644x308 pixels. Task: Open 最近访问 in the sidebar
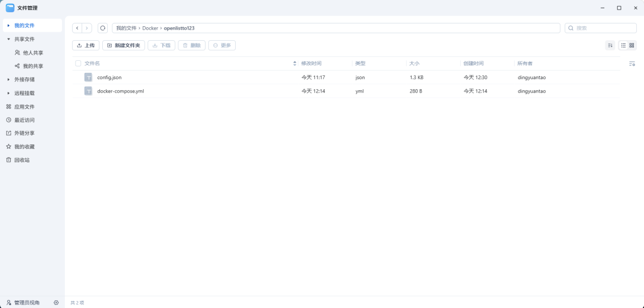pos(24,120)
